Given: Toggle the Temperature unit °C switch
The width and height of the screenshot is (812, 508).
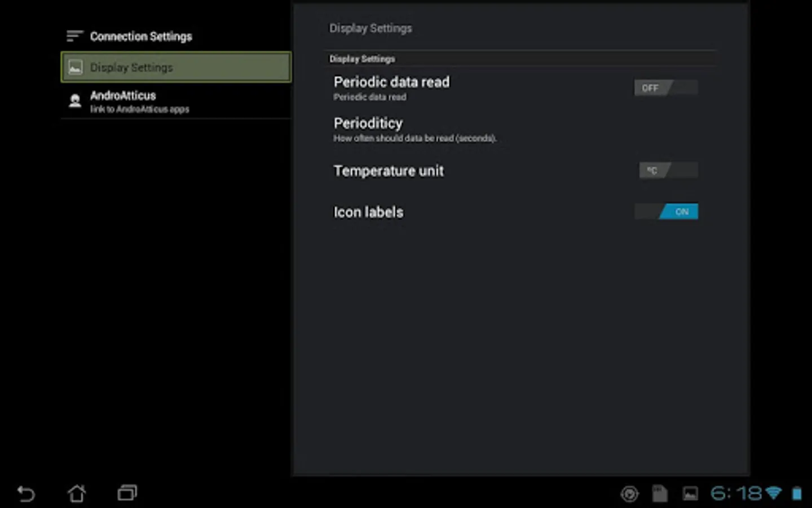Looking at the screenshot, I should 668,170.
